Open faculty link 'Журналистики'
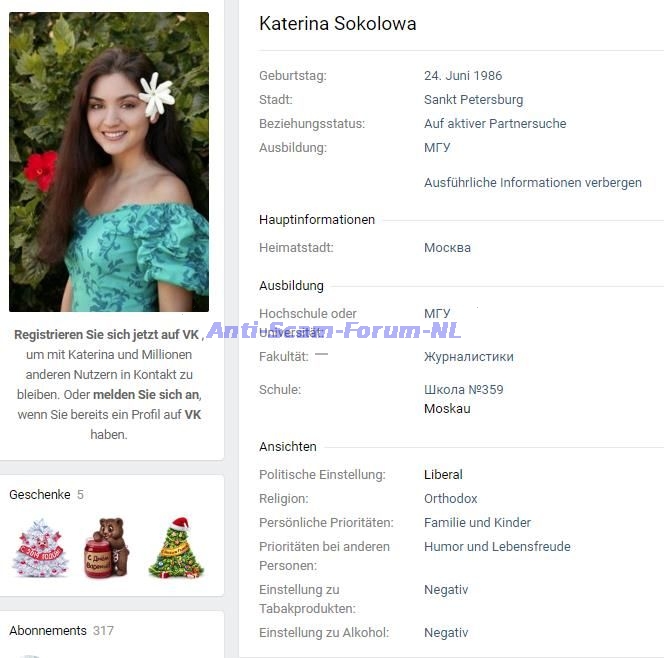 pyautogui.click(x=469, y=357)
